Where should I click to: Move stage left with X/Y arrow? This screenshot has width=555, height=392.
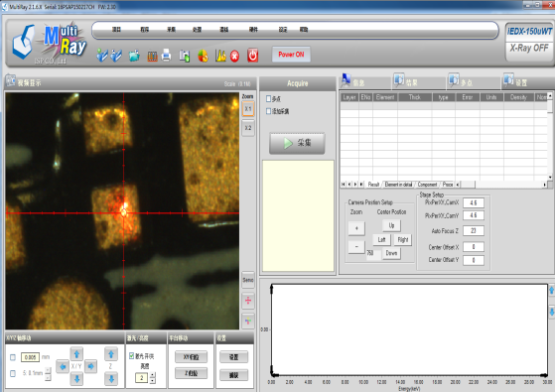(63, 366)
